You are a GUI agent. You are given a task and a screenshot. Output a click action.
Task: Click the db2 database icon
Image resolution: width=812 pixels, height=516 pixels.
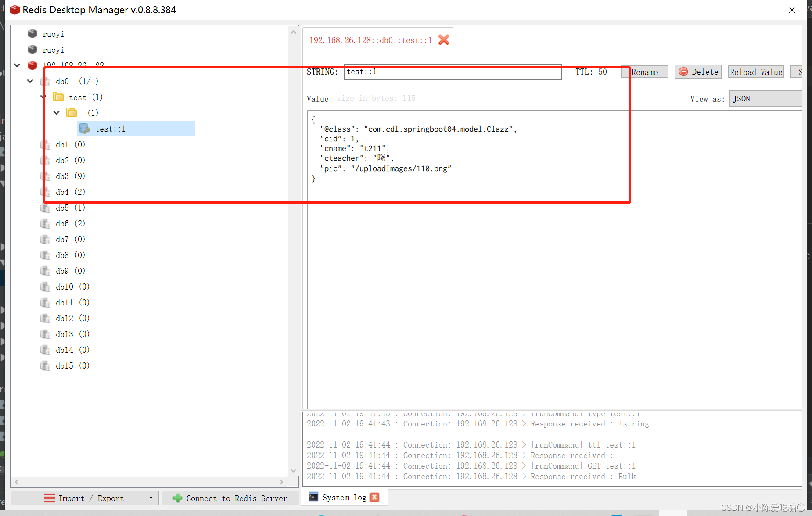pyautogui.click(x=45, y=160)
